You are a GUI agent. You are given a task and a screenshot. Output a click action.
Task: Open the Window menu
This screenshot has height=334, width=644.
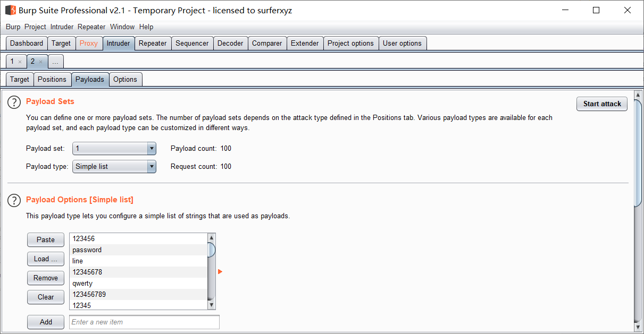122,27
